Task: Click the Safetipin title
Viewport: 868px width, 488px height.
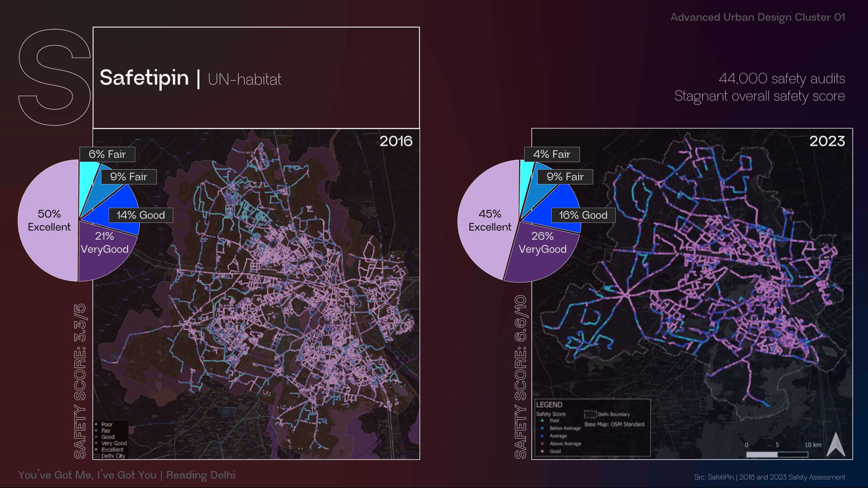Action: (x=144, y=78)
